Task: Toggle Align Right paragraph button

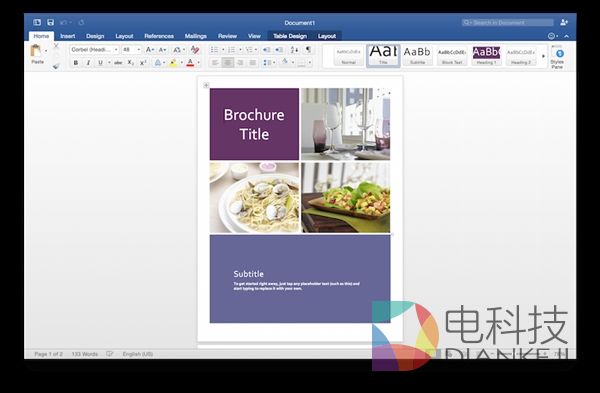Action: (x=240, y=63)
